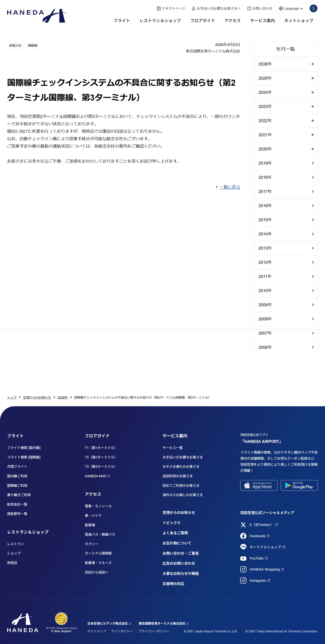325x644 pixels.
Task: Click 空港からのお知らせ breadcrumb link
Action: 37,397
